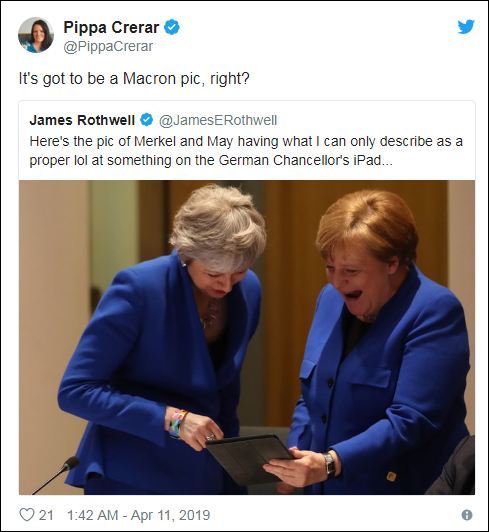This screenshot has height=532, width=489.
Task: Open the tweet info icon
Action: pyautogui.click(x=467, y=515)
